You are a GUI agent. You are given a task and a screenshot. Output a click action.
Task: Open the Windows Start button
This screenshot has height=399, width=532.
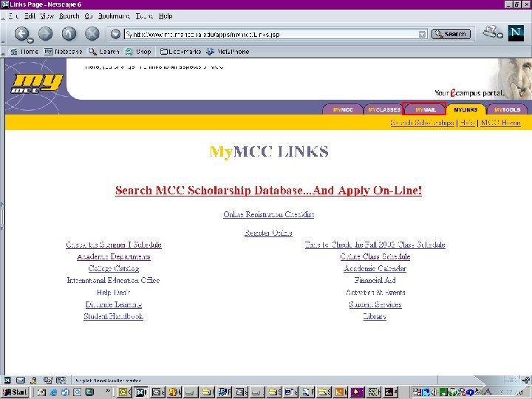coord(15,392)
